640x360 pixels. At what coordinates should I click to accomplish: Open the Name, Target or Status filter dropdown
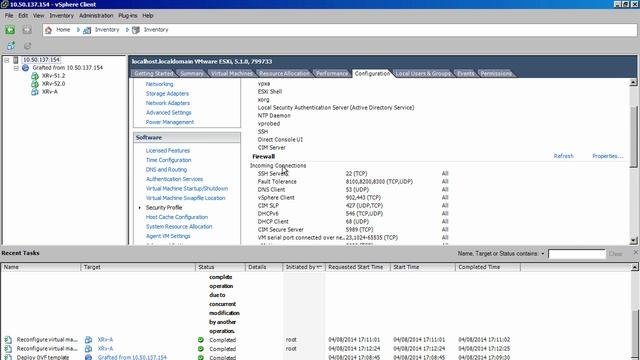tap(543, 254)
